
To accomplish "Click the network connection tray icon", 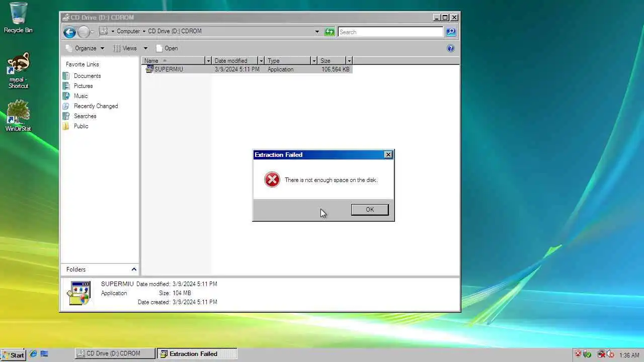I will pos(601,354).
